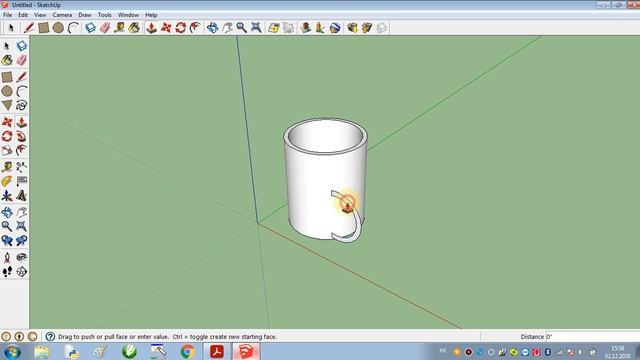Open the Help menu
The image size is (640, 360).
(151, 15)
